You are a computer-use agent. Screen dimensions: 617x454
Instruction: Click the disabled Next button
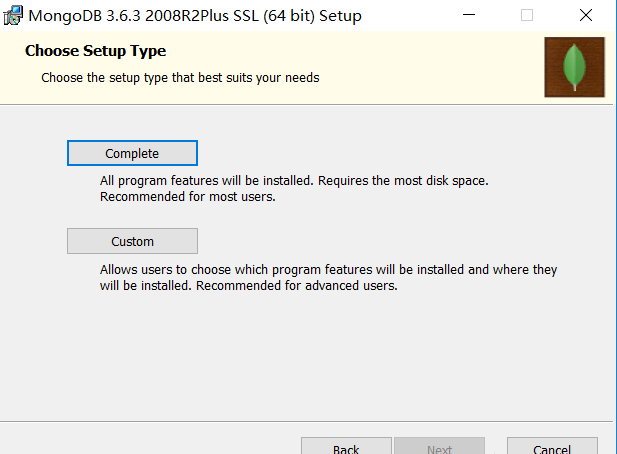pos(440,446)
